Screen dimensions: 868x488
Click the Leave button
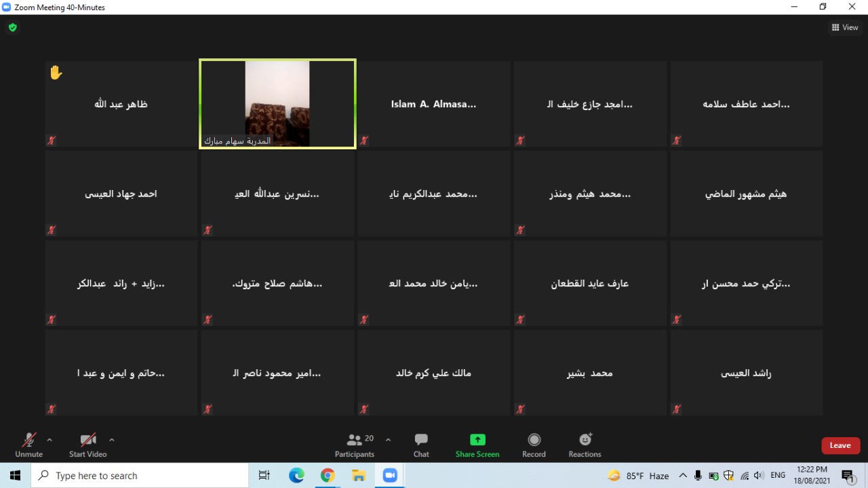(x=840, y=445)
